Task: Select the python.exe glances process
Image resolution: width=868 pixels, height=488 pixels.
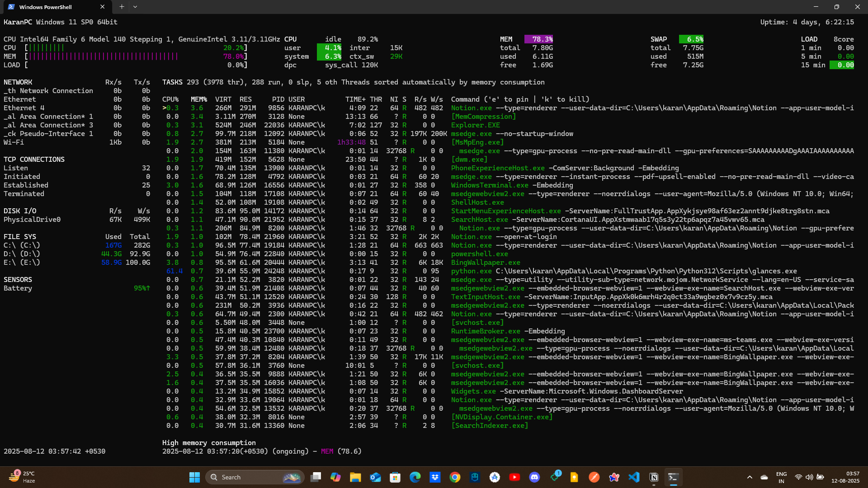Action: click(x=508, y=271)
